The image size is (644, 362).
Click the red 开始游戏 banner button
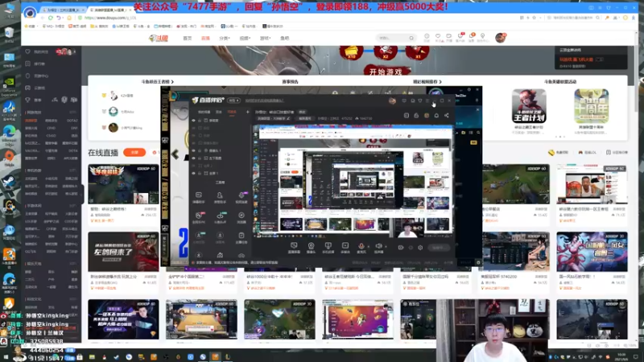pyautogui.click(x=386, y=72)
